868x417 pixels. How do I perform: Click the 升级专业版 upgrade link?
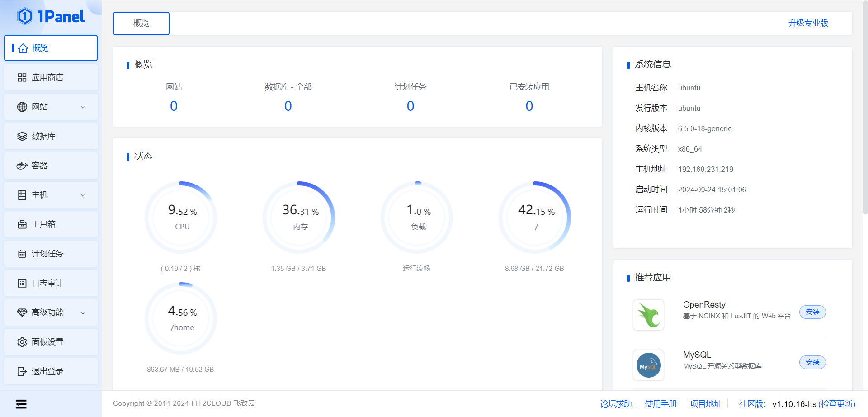pyautogui.click(x=808, y=23)
